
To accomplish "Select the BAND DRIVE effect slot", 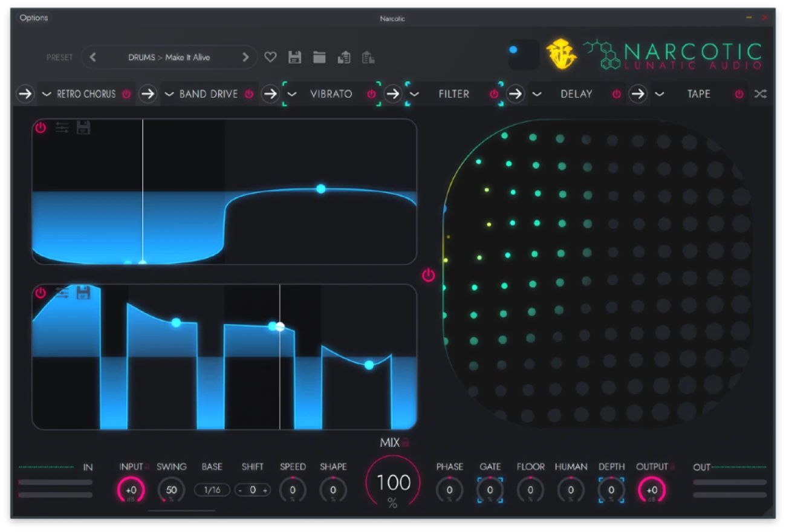I will [209, 94].
